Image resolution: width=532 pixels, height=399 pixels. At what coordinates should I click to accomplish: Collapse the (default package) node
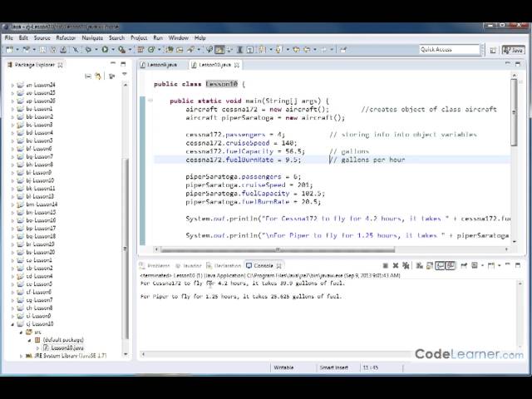click(29, 340)
